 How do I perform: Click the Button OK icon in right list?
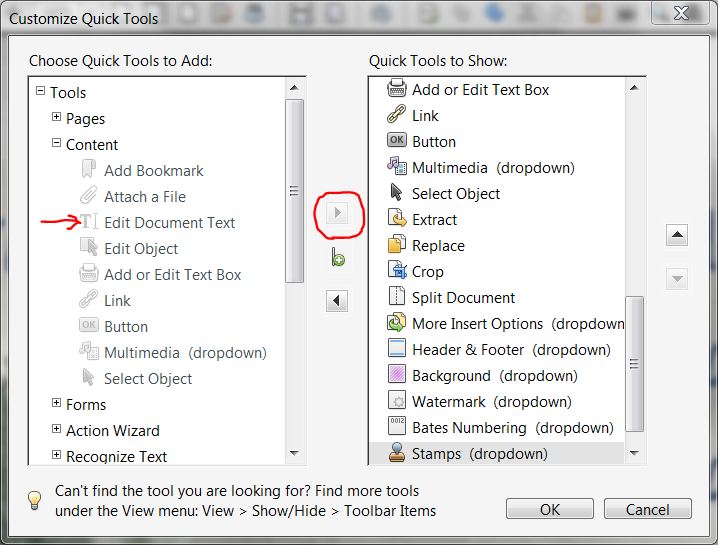coord(397,140)
